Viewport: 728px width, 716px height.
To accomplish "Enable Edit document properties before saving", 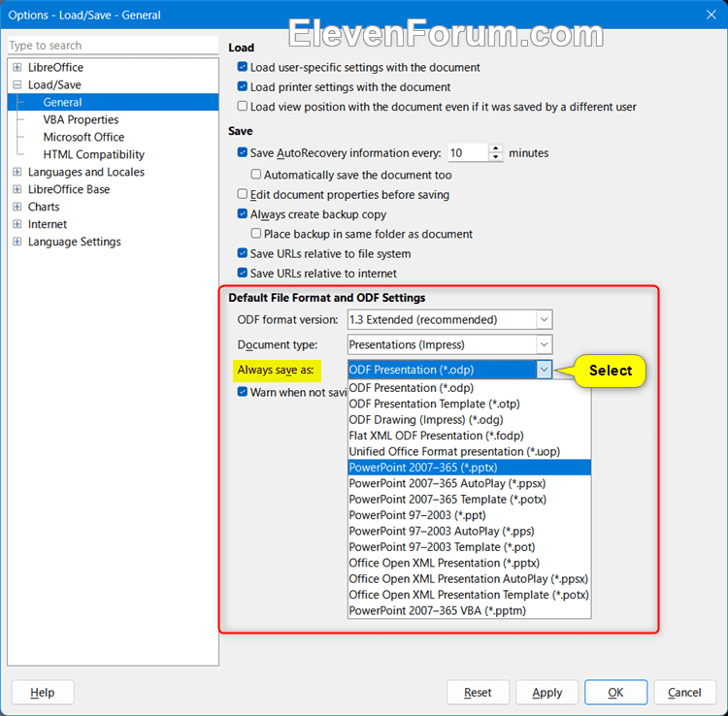I will pos(243,194).
